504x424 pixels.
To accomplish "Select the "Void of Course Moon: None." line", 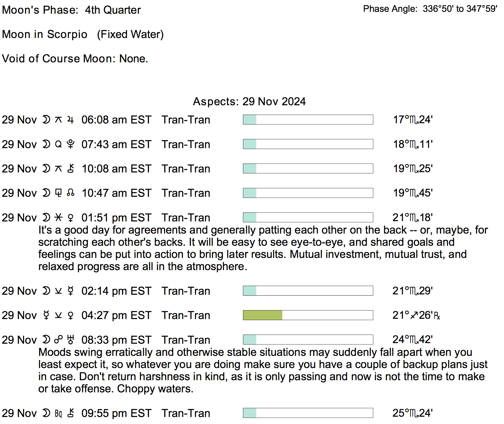I will point(75,58).
